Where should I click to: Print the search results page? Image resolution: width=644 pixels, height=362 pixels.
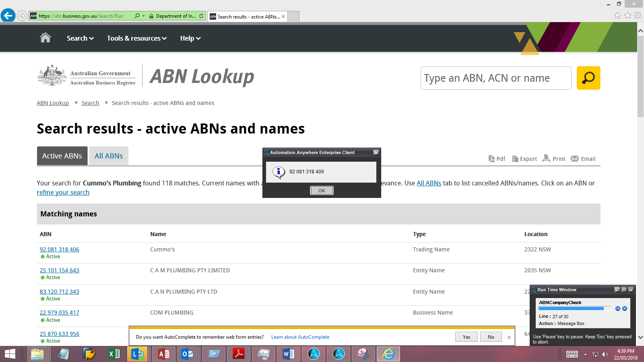pos(554,159)
